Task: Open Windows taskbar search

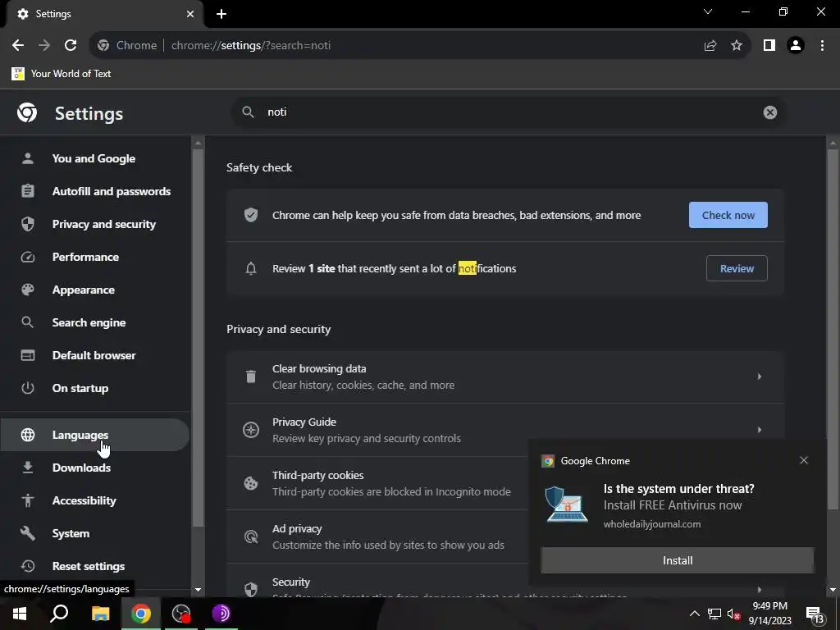Action: click(x=59, y=614)
